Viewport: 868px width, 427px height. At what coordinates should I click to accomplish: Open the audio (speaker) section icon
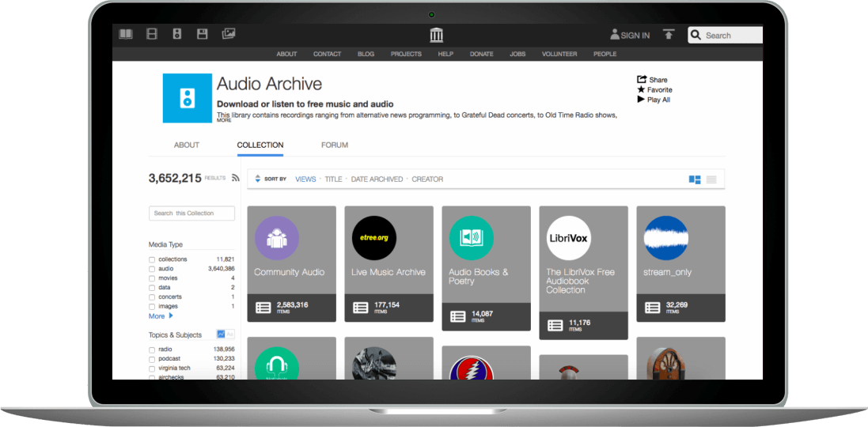coord(177,34)
